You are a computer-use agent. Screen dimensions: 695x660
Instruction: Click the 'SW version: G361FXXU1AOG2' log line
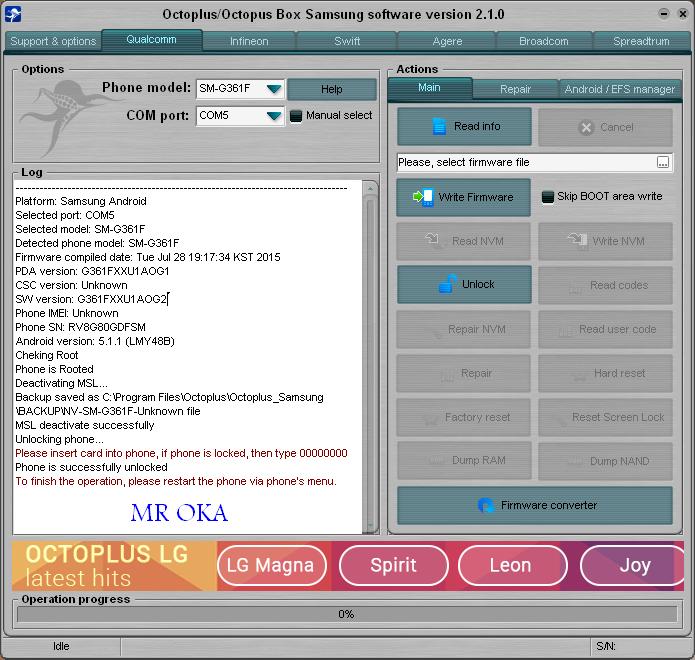pyautogui.click(x=91, y=299)
